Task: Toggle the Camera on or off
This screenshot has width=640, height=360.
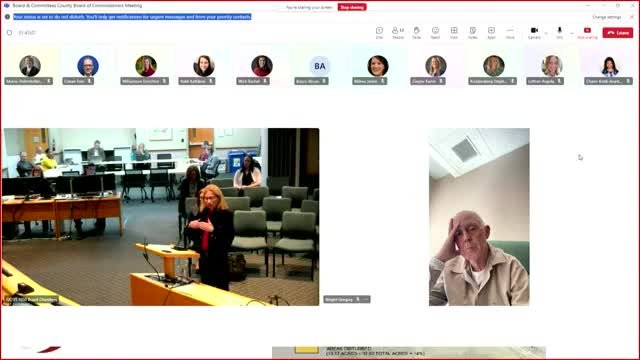Action: click(534, 33)
